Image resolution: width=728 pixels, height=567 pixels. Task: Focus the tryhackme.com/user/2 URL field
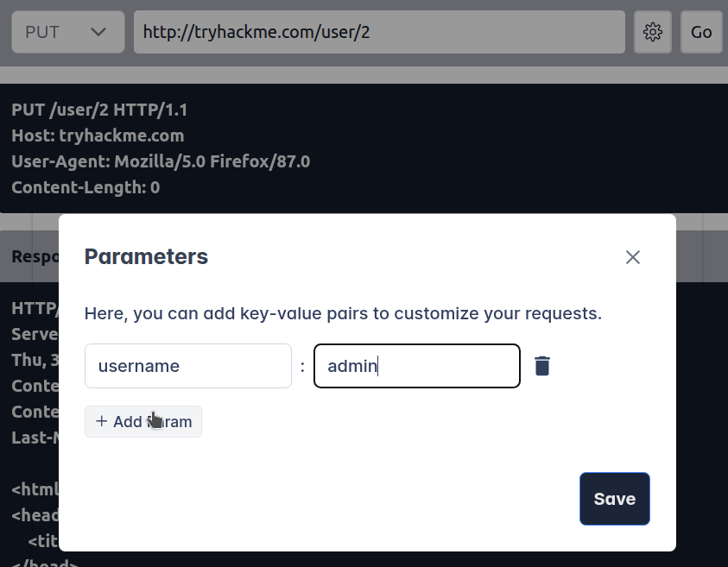(378, 32)
